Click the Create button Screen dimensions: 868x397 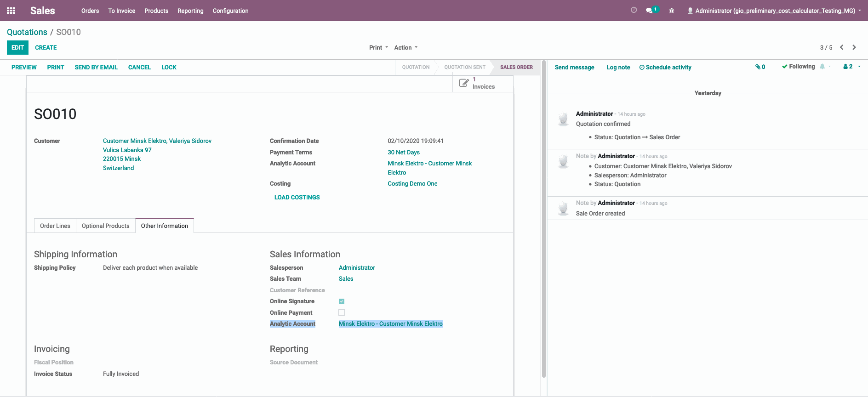[46, 47]
